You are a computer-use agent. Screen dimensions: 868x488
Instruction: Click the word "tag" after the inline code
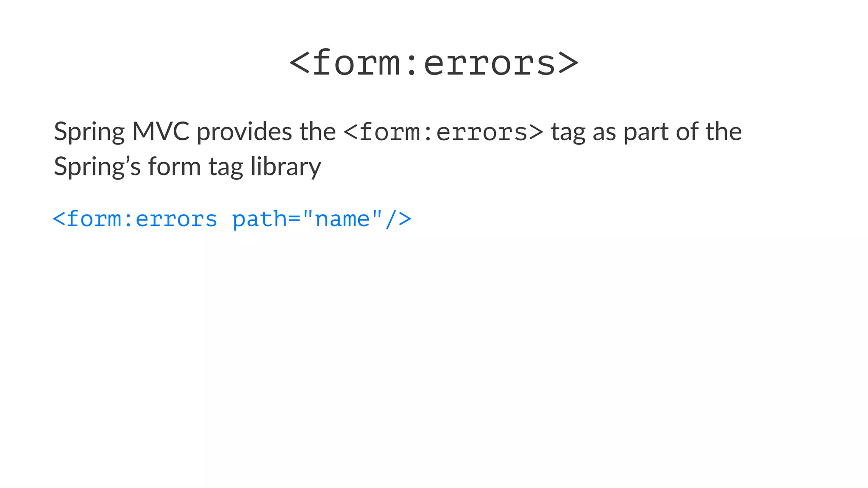tap(568, 133)
